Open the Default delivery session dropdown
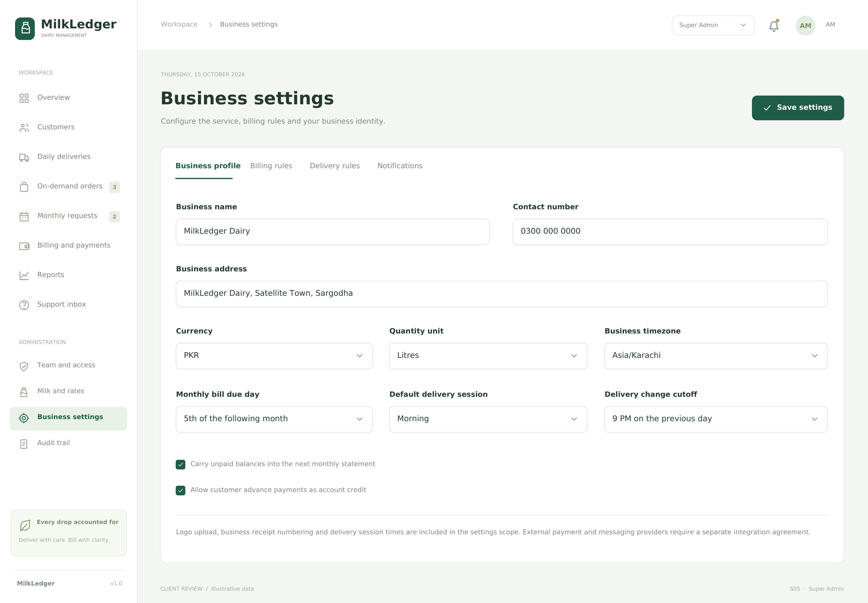Viewport: 868px width, 603px height. point(488,419)
